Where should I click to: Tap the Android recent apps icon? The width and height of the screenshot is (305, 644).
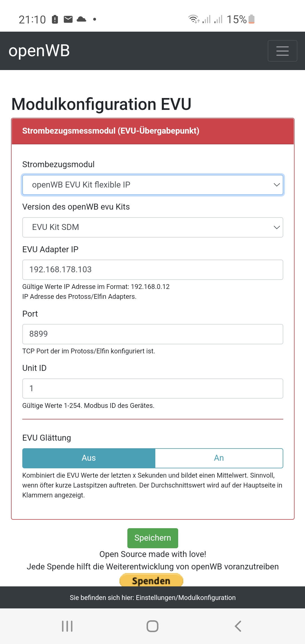[67, 626]
